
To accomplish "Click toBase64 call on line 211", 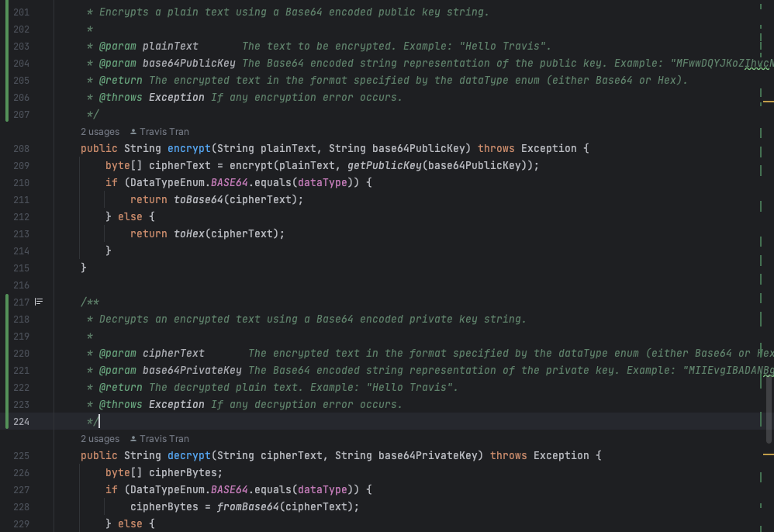I will (201, 199).
